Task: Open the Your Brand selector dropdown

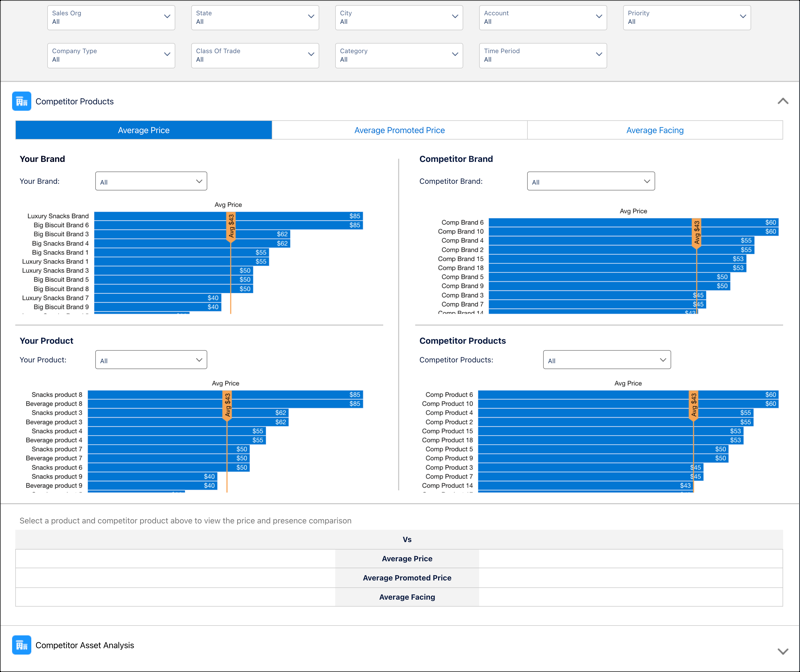Action: 151,181
